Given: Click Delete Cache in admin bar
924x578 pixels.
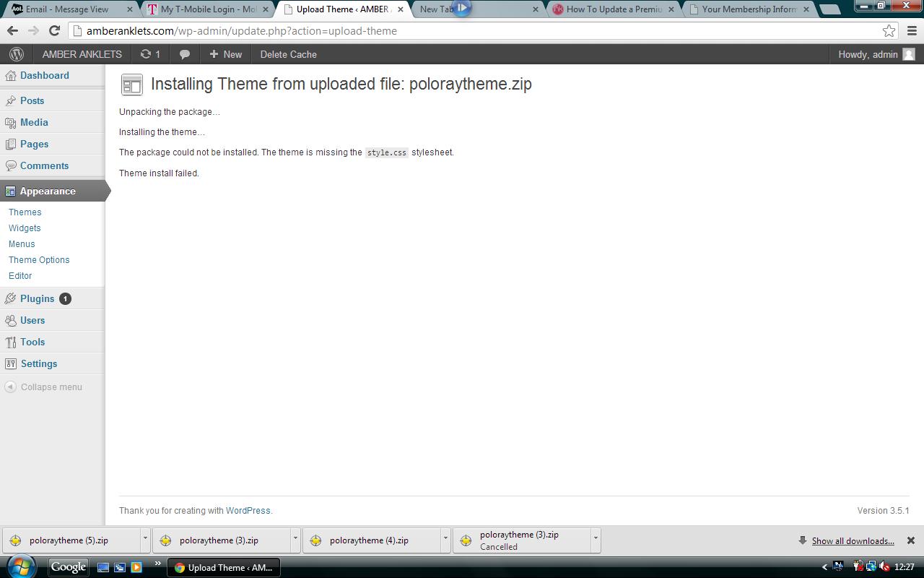Looking at the screenshot, I should click(288, 54).
